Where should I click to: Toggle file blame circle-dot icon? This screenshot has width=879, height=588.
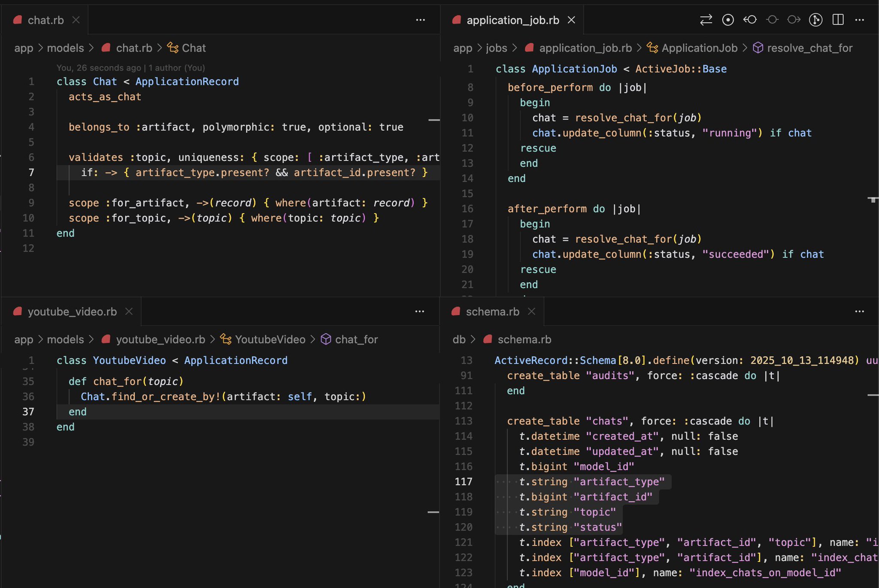tap(728, 20)
